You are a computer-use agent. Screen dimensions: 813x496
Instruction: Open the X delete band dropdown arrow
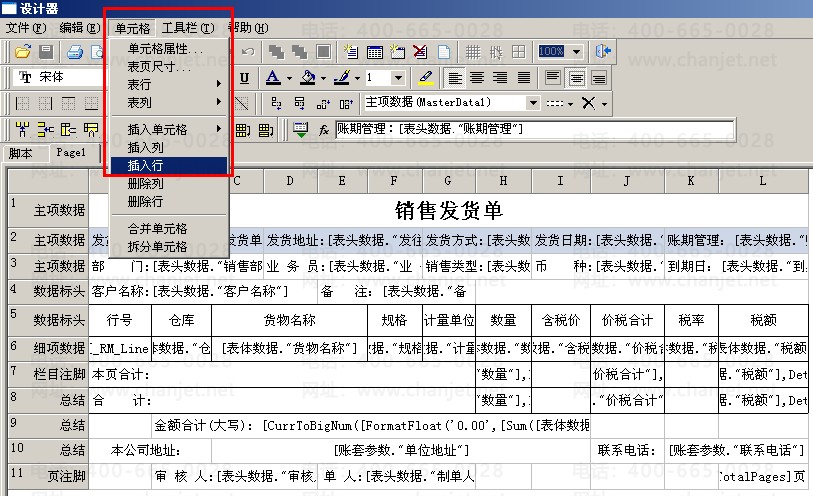point(605,104)
